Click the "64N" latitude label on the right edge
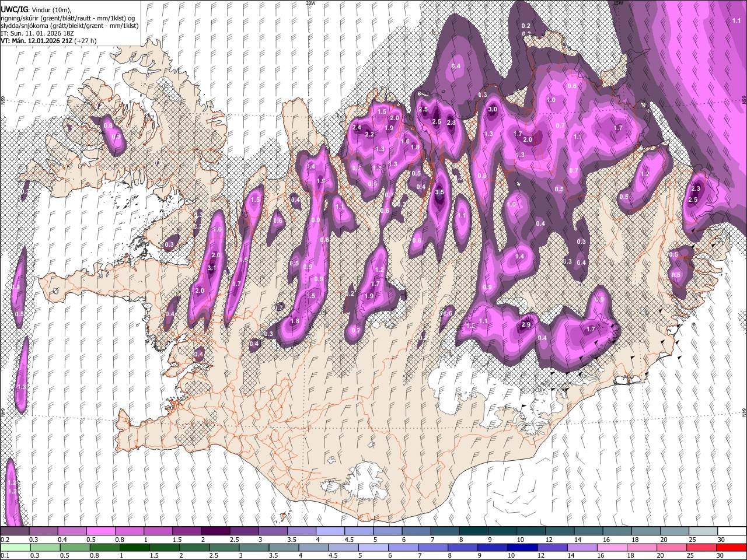The width and height of the screenshot is (747, 560). pyautogui.click(x=744, y=411)
